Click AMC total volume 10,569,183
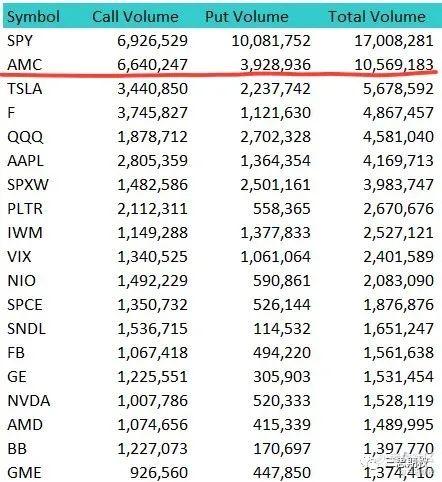442x482 pixels. pyautogui.click(x=394, y=65)
